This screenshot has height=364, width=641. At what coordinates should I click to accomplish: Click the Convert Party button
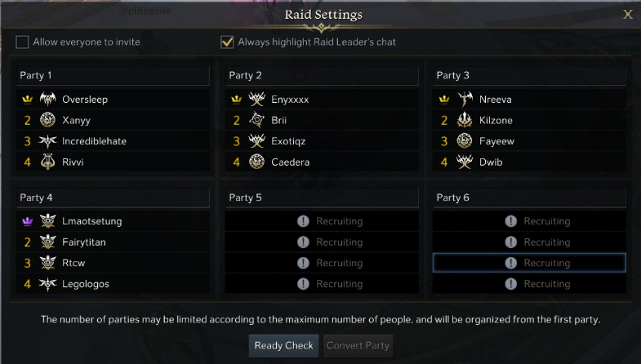358,345
